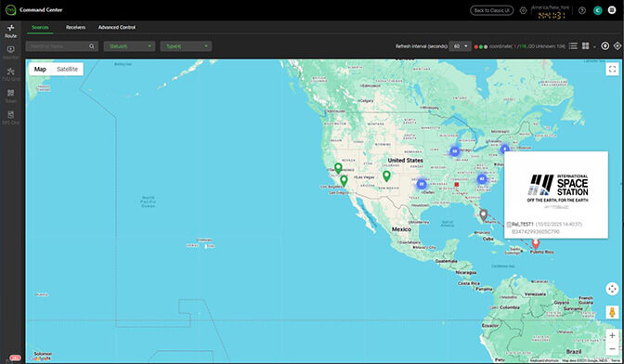Screen dimensions: 624x364
Task: Expand the arrow beside grid view
Action: point(594,47)
